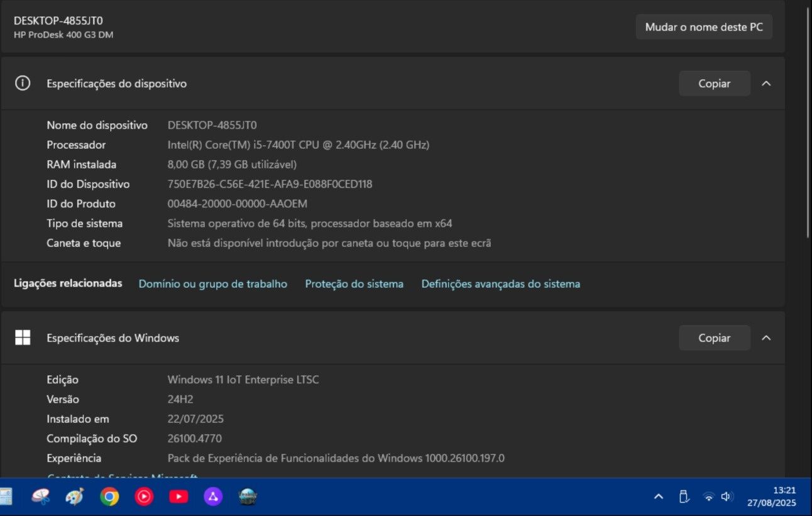Open Domínio ou grupo de trabalho link
Image resolution: width=812 pixels, height=516 pixels.
pos(213,284)
